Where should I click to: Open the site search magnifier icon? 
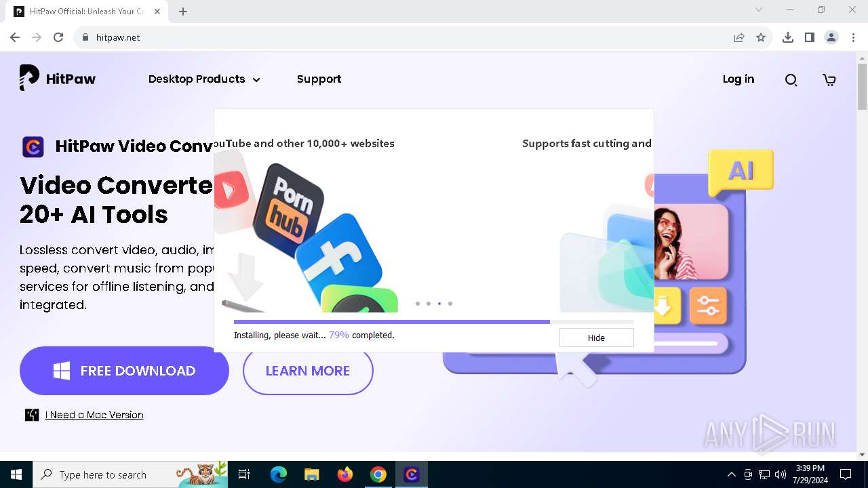point(791,80)
